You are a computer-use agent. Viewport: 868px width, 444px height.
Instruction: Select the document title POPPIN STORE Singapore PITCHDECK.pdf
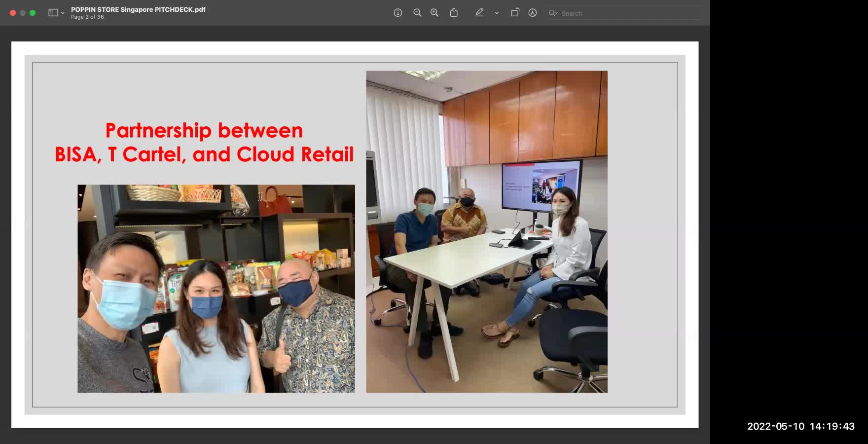pyautogui.click(x=138, y=9)
